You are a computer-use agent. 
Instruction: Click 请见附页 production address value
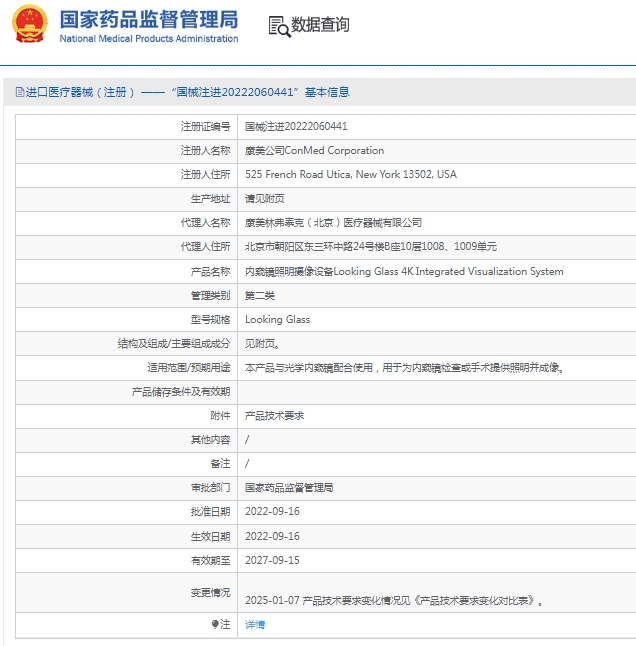264,199
